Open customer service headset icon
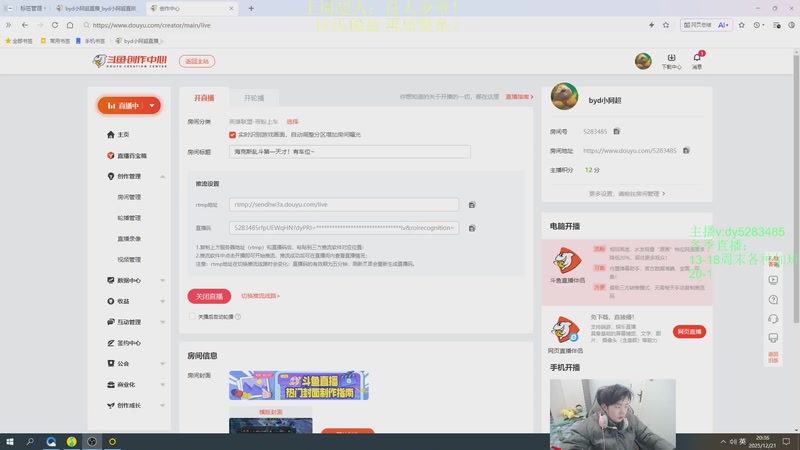The image size is (800, 450). click(x=773, y=319)
